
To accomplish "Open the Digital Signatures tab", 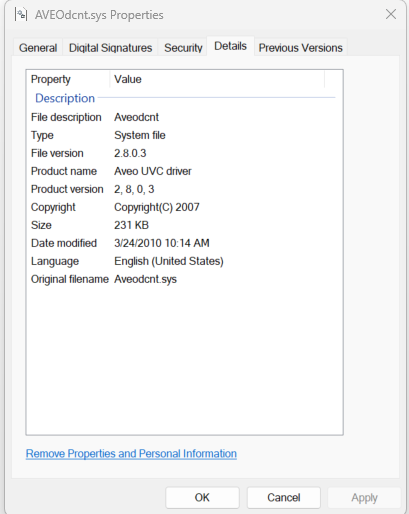I will (x=110, y=48).
